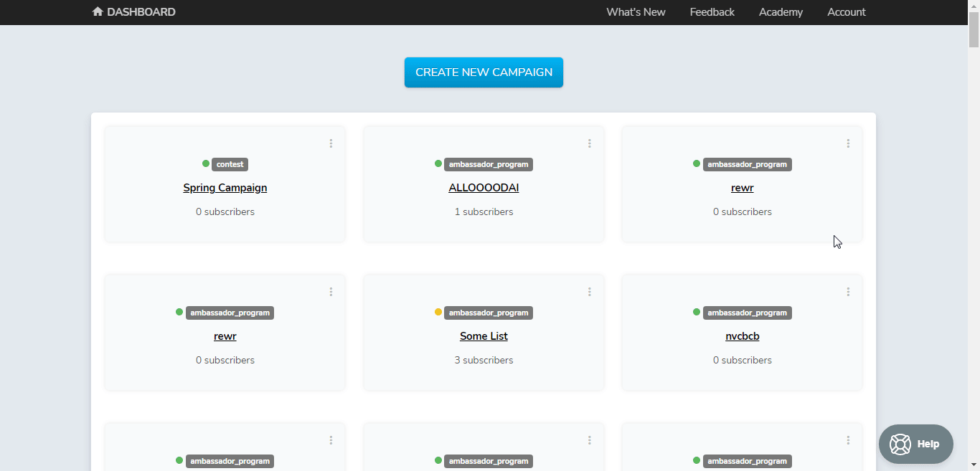Click the green status dot on ALLOOOODAI

point(438,163)
